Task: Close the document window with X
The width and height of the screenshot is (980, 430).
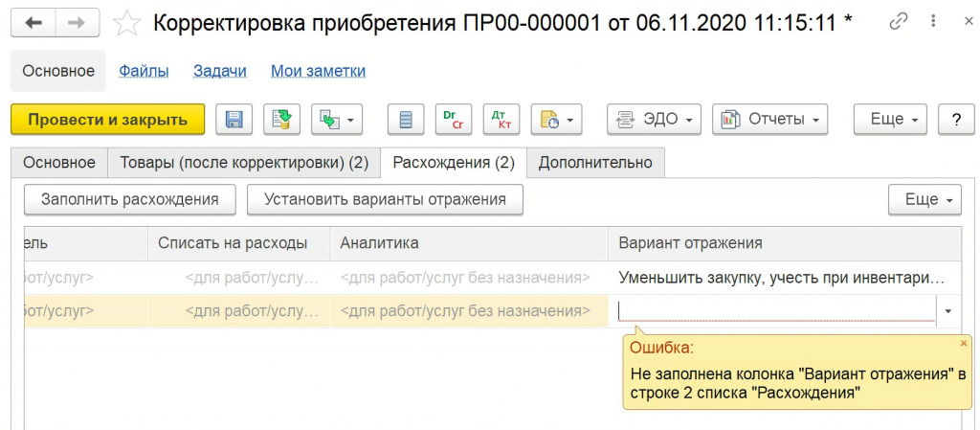Action: click(x=969, y=22)
